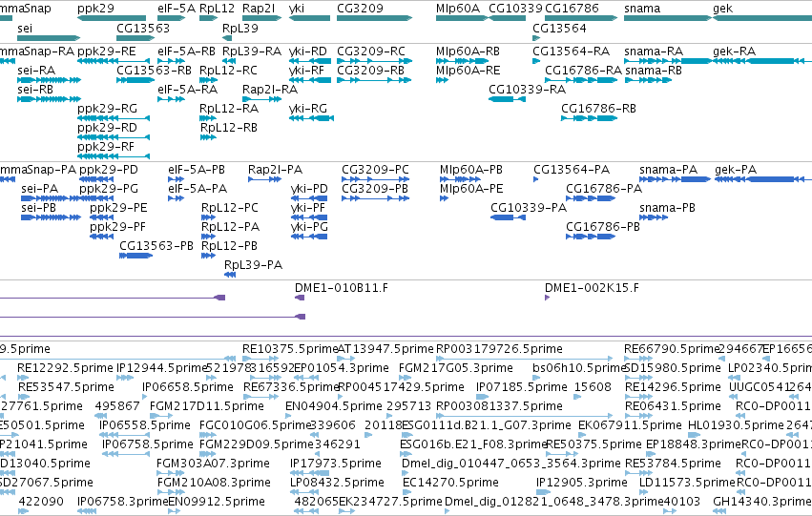This screenshot has height=516, width=812.
Task: Open EST LP08432.5prime
Action: click(337, 483)
